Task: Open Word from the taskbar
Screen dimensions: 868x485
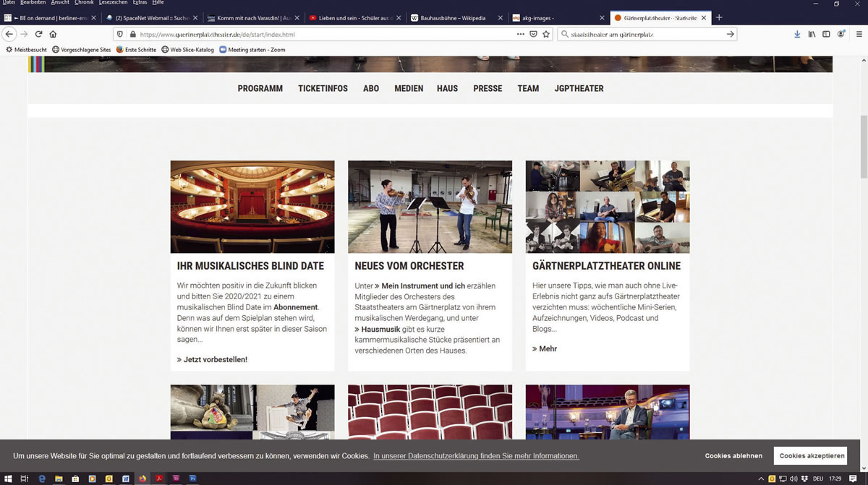Action: [125, 478]
